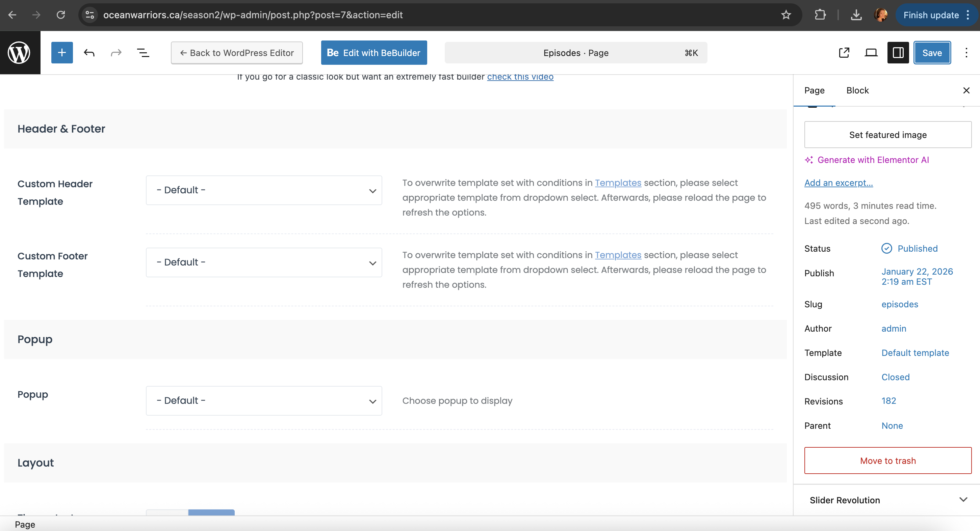
Task: Open the Popup selection dropdown
Action: pyautogui.click(x=264, y=401)
